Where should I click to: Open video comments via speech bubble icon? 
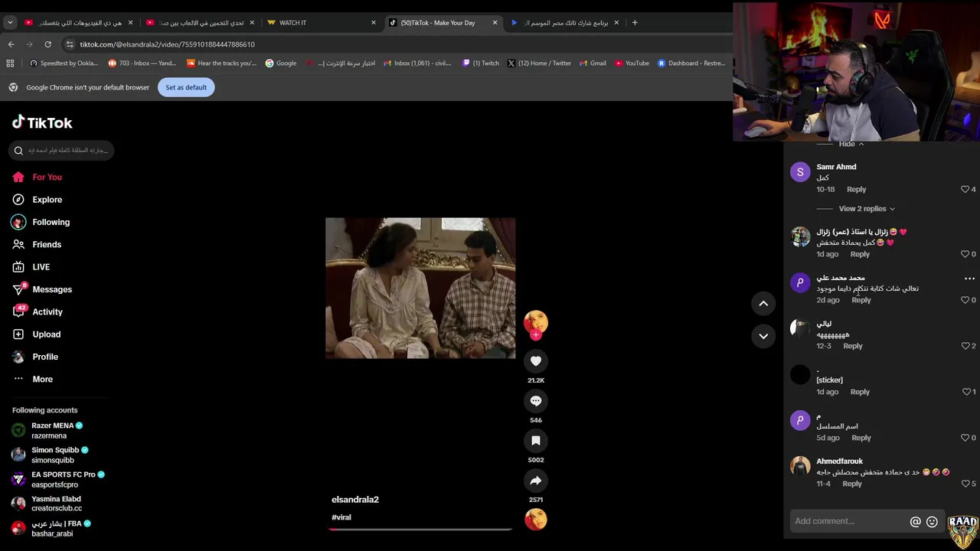(536, 401)
